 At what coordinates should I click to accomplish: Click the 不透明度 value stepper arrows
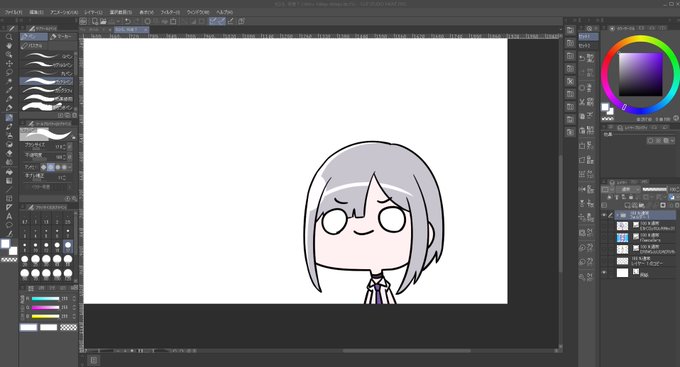[x=65, y=157]
